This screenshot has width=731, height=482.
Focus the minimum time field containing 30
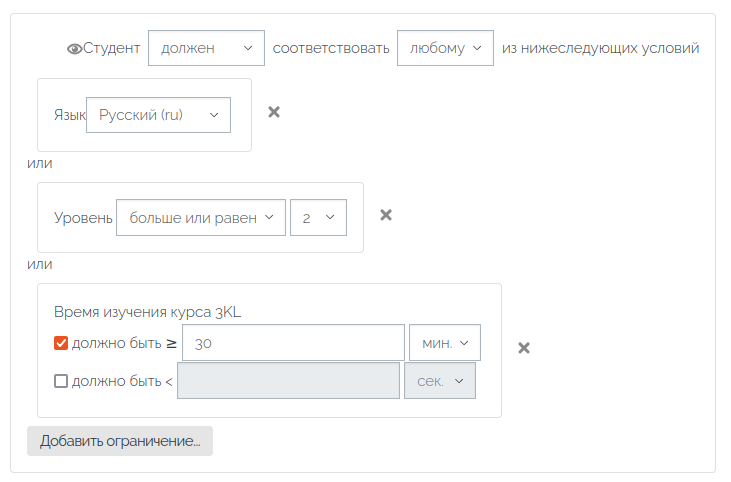[x=293, y=343]
